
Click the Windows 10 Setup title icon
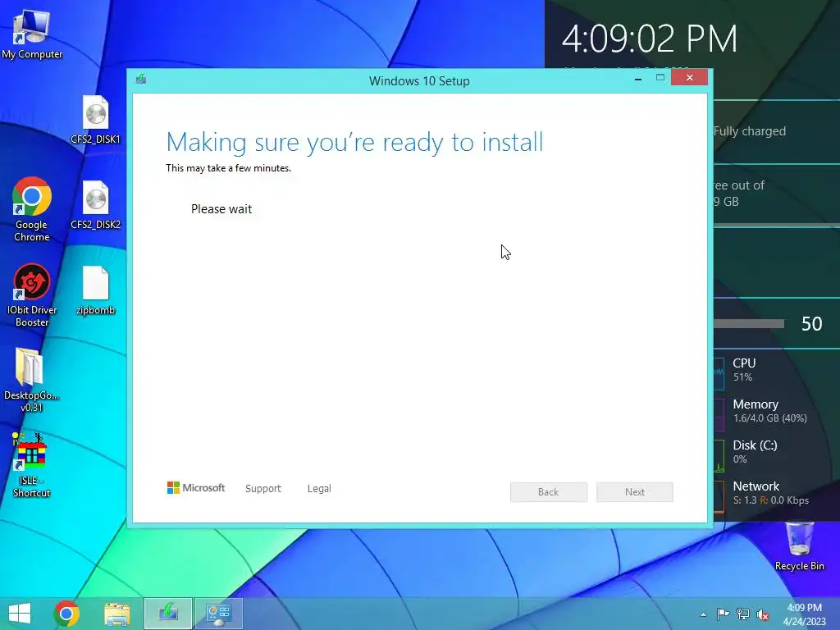click(141, 80)
